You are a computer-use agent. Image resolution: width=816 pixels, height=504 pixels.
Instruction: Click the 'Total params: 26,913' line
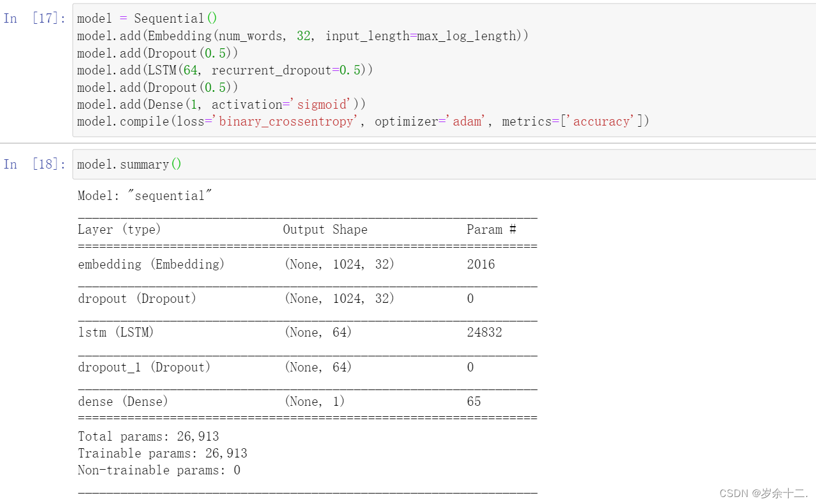pyautogui.click(x=149, y=437)
